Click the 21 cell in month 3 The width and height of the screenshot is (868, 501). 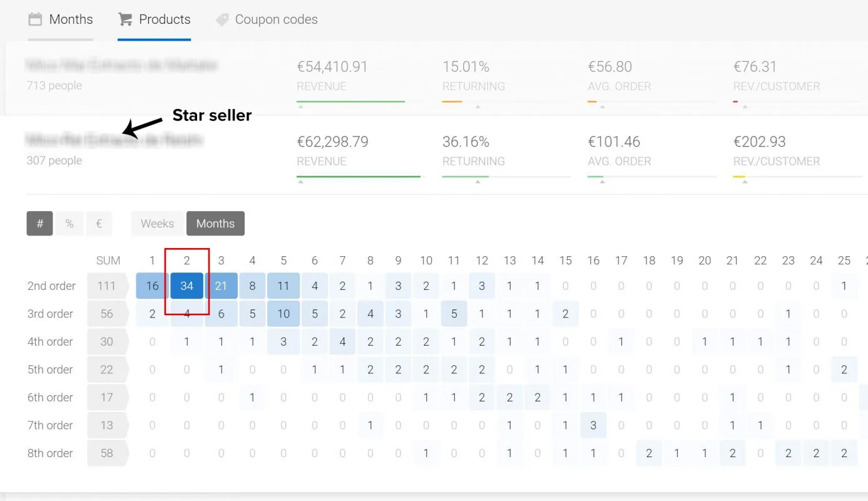(221, 286)
